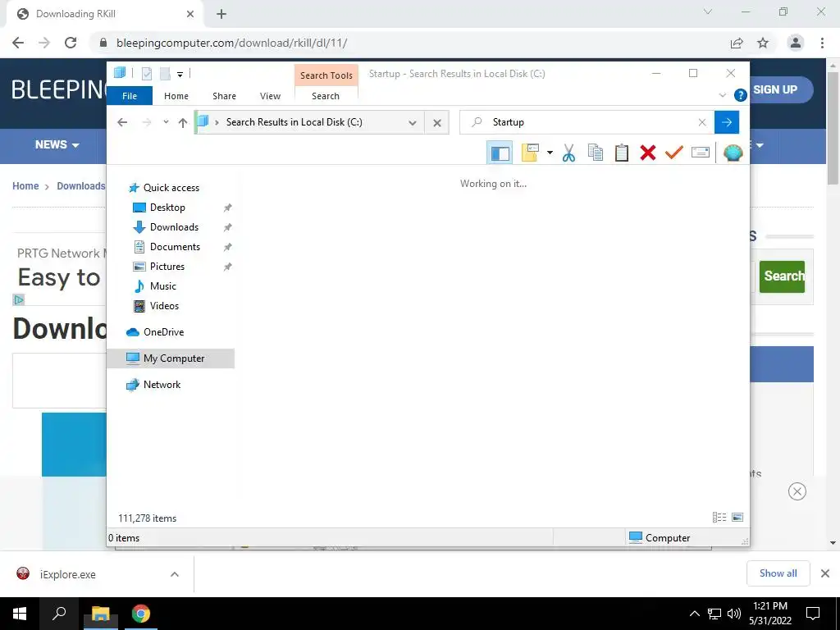The image size is (840, 630).
Task: Click the Cut scissors icon
Action: (569, 153)
